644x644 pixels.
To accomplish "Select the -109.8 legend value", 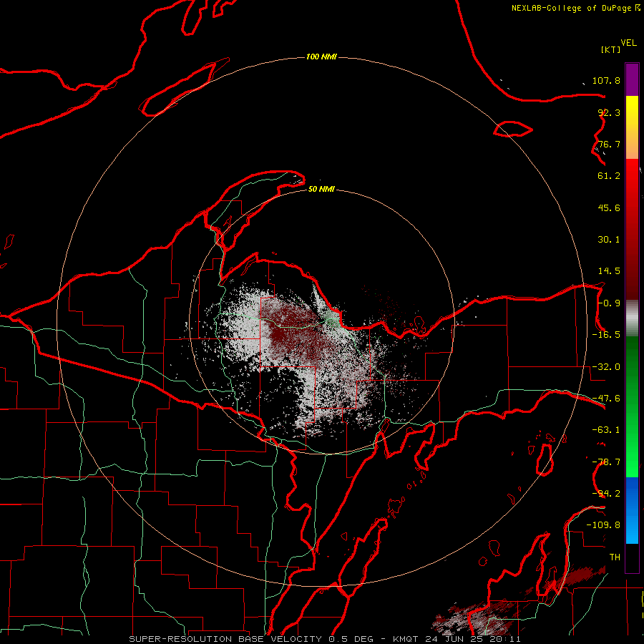I will (x=603, y=525).
